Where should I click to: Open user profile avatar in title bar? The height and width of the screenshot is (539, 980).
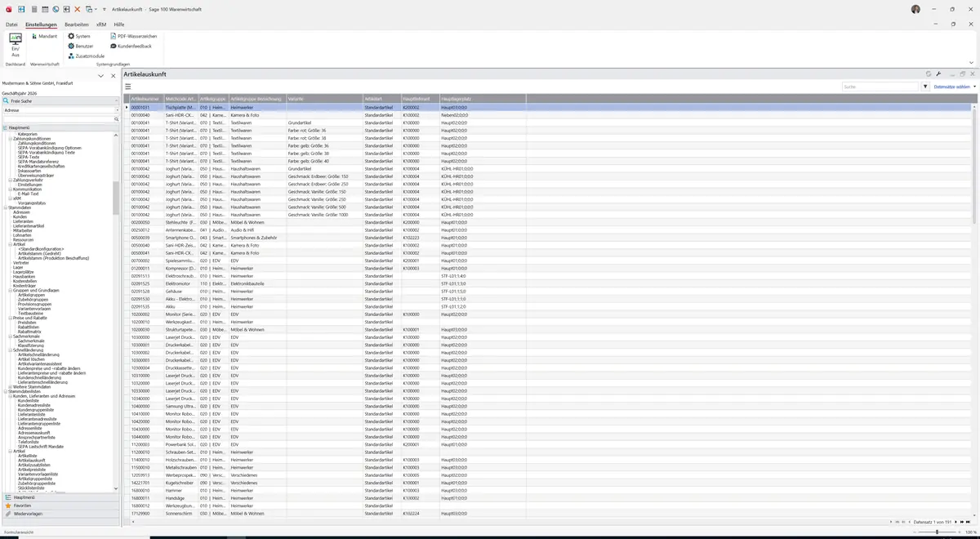point(915,9)
